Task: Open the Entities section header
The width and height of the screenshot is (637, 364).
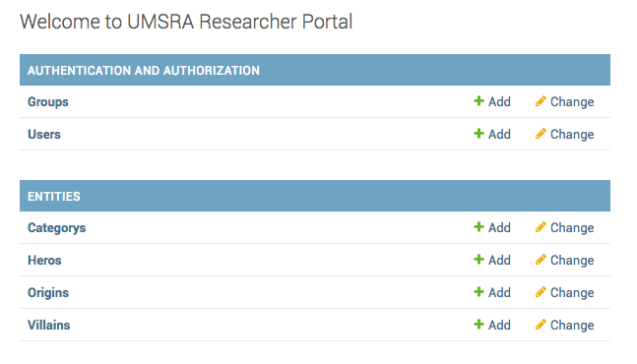Action: tap(53, 197)
